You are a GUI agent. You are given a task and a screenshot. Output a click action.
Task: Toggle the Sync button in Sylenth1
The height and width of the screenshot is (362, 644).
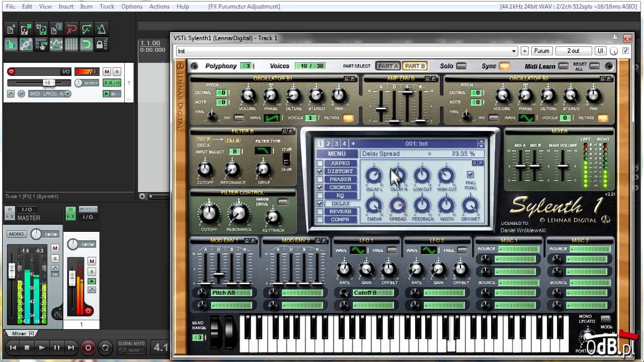[x=504, y=66]
